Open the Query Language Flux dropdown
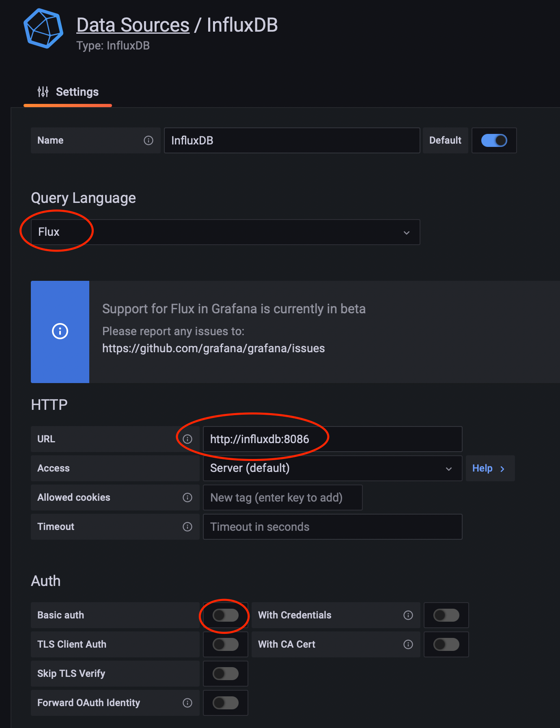The height and width of the screenshot is (728, 560). (225, 232)
